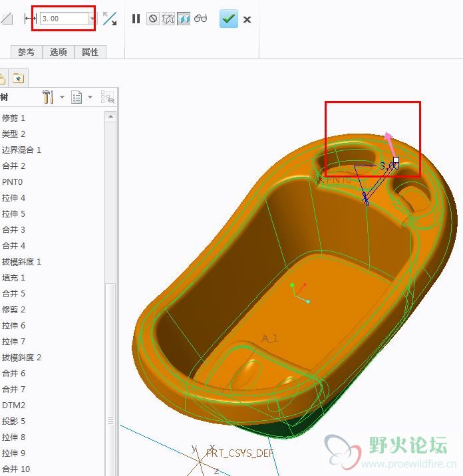Select 投影 5 tree item
Screen dimensions: 463x476
pos(13,421)
